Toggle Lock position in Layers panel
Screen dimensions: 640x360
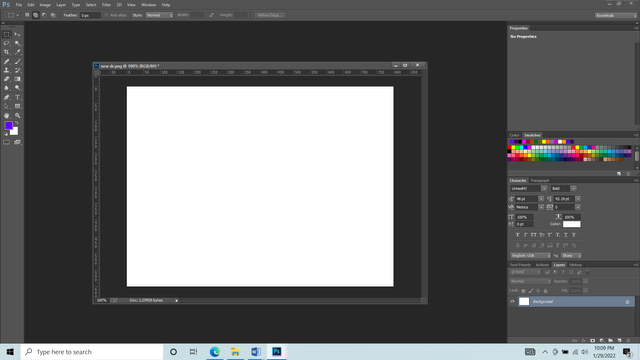[538, 291]
